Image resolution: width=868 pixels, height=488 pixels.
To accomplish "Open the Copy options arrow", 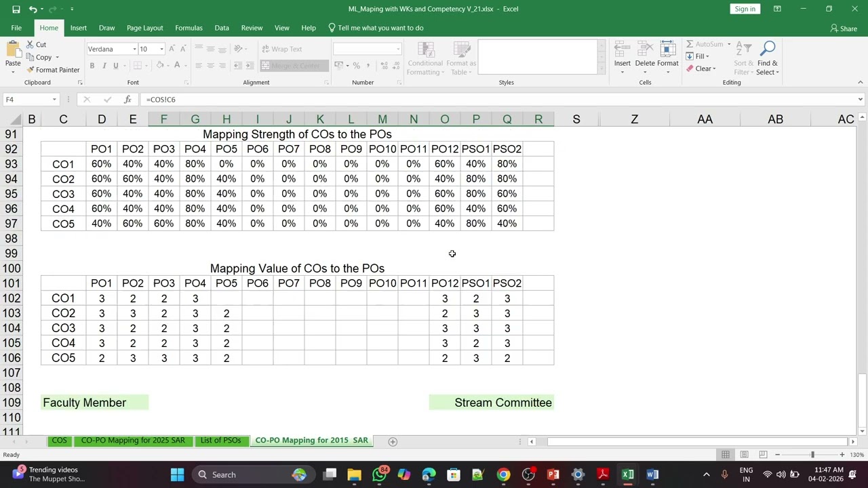I will tap(57, 58).
